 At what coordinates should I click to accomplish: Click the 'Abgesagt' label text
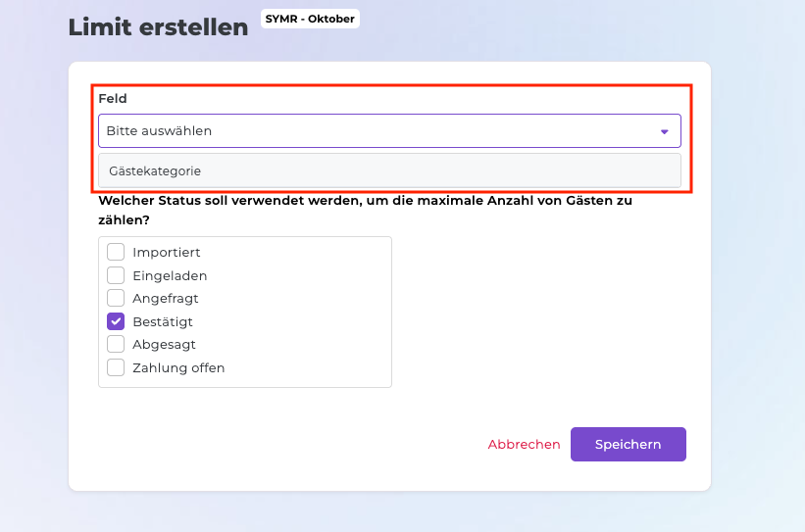click(x=165, y=344)
